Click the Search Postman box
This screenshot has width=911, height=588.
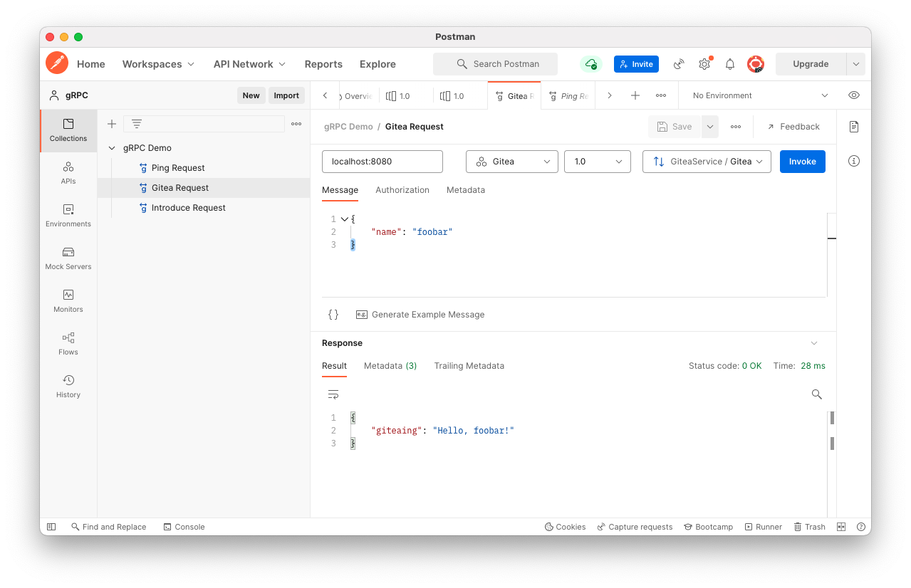click(x=496, y=64)
